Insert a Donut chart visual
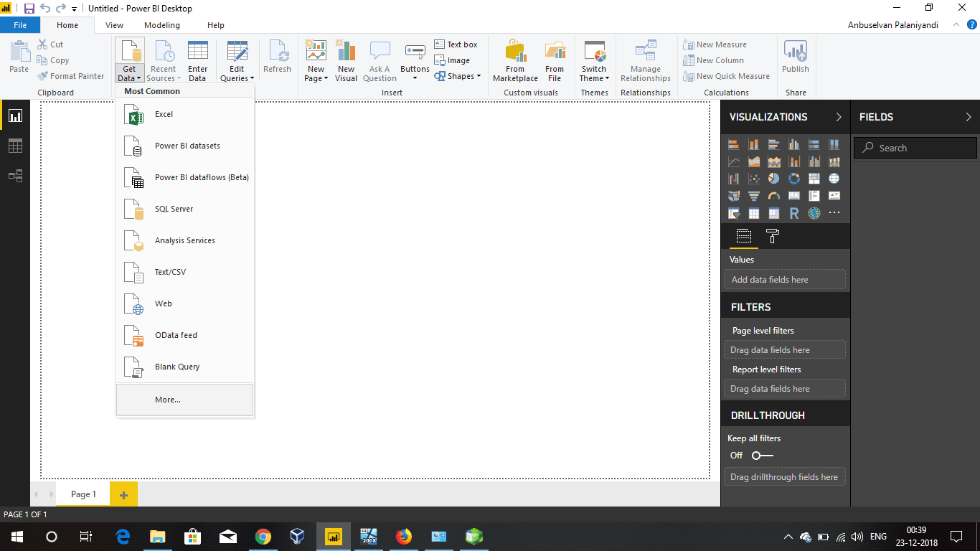980x551 pixels. (x=794, y=179)
